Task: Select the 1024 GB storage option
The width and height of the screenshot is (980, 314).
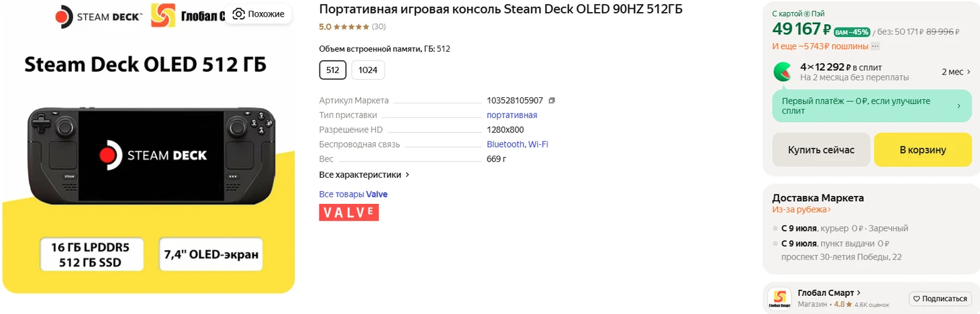Action: pyautogui.click(x=368, y=70)
